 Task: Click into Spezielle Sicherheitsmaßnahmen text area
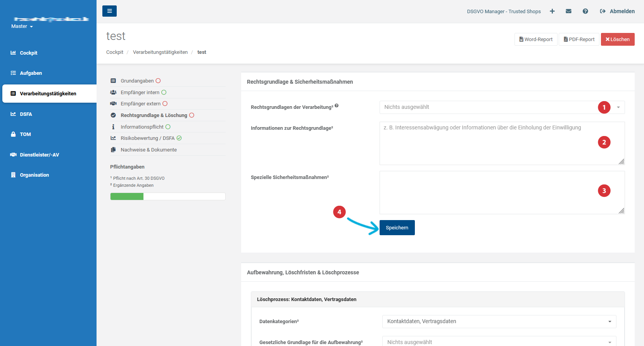(x=502, y=193)
